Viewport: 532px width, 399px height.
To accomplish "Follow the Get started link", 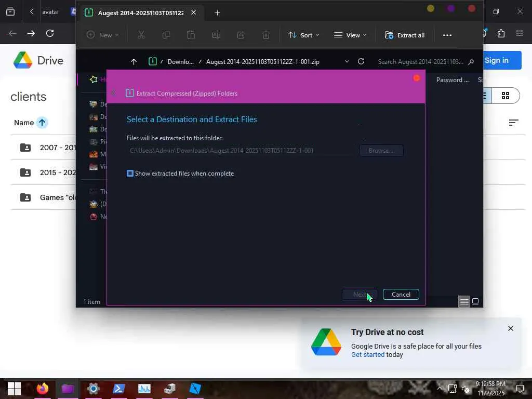I will click(x=368, y=354).
